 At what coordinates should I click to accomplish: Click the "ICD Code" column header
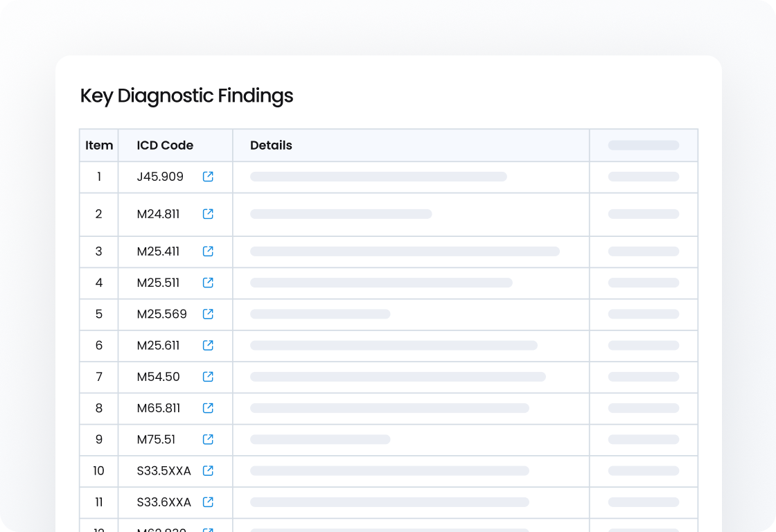(x=165, y=145)
